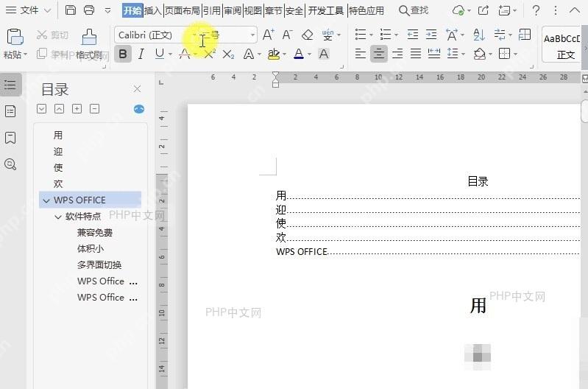Toggle Strikethrough formatting
This screenshot has width=588, height=389.
tap(185, 55)
